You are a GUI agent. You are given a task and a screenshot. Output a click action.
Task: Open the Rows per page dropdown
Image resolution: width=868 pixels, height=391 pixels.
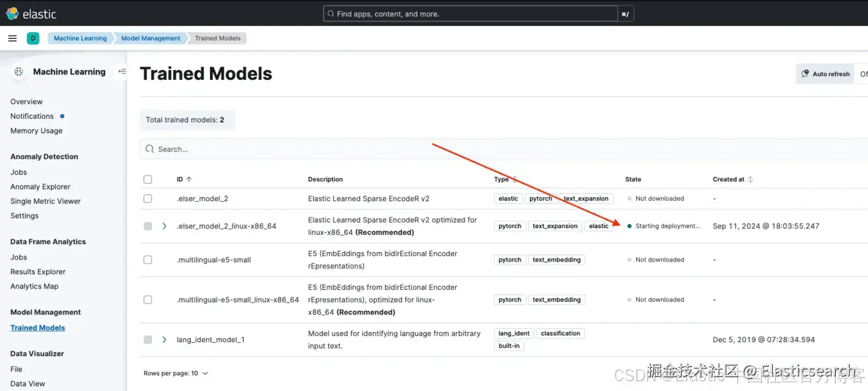(x=176, y=373)
